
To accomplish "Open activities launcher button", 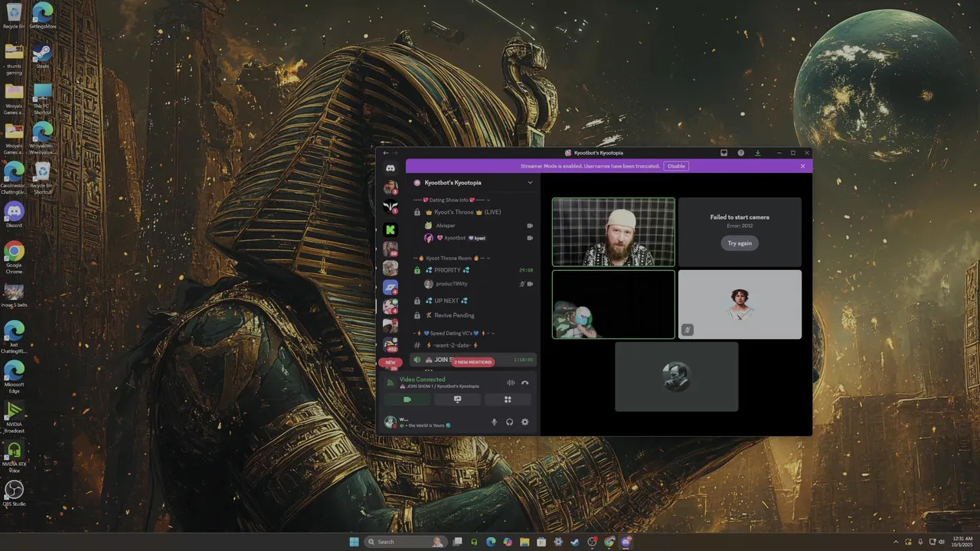I will pyautogui.click(x=507, y=399).
